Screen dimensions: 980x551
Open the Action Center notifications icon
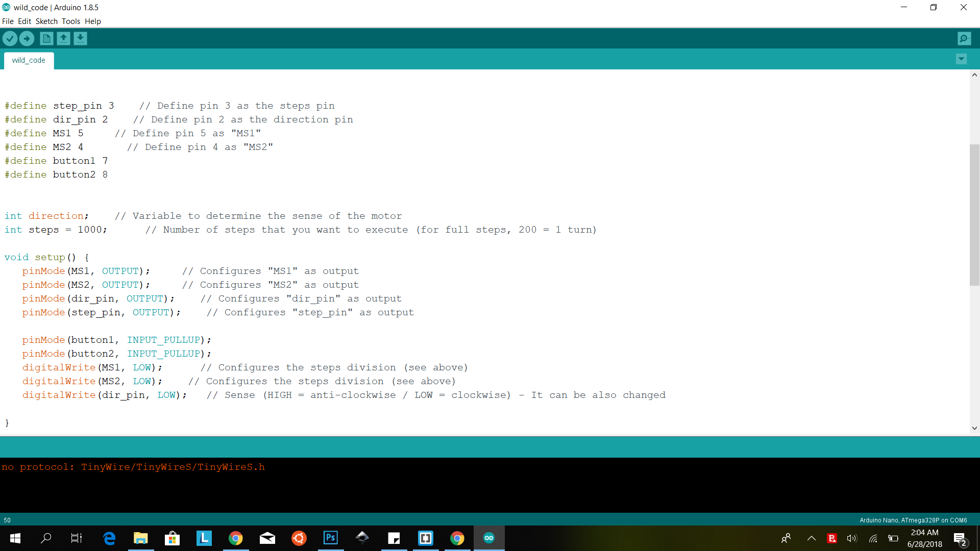(960, 538)
